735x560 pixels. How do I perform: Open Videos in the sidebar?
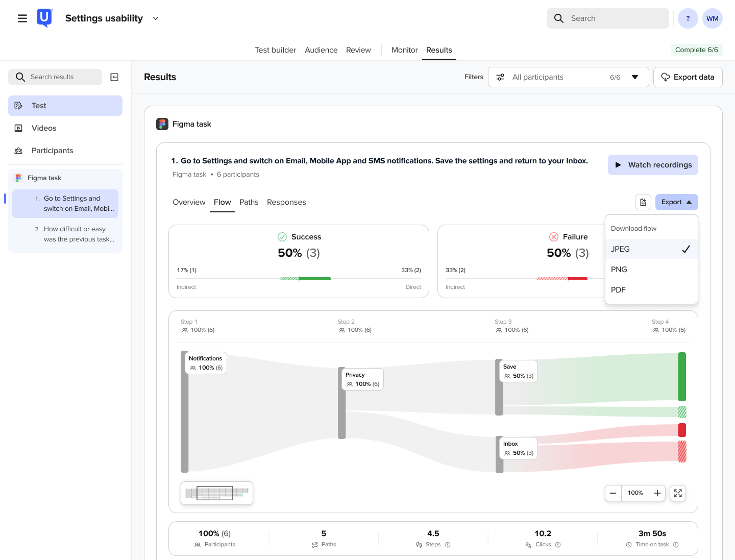(x=65, y=128)
